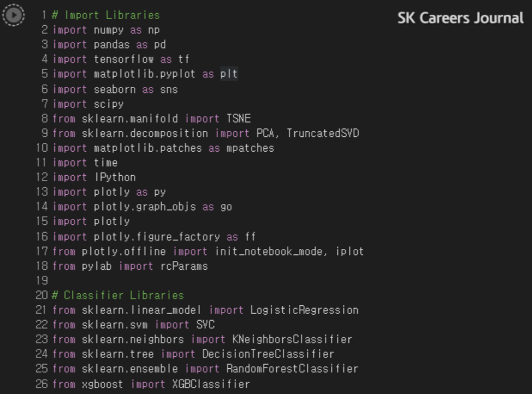Click '# Classifier Libraries' comment
The image size is (532, 394).
point(118,295)
